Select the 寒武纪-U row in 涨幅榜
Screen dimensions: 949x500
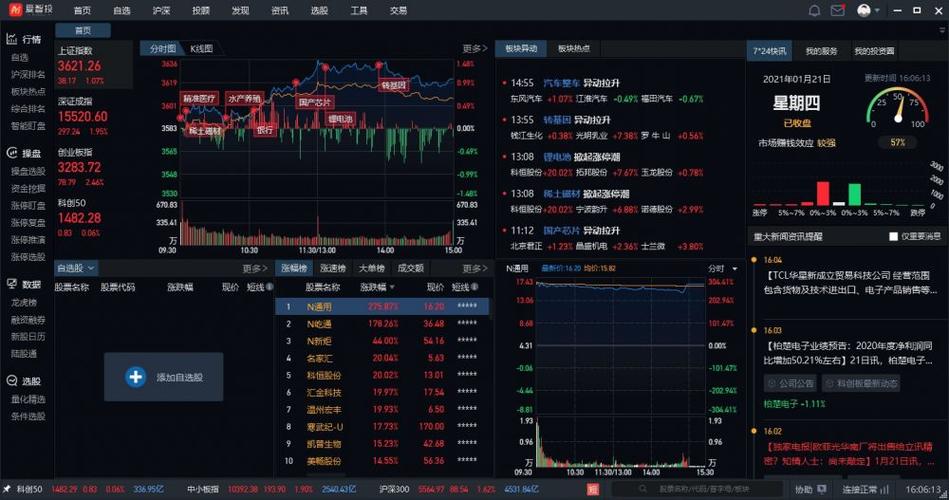point(382,426)
